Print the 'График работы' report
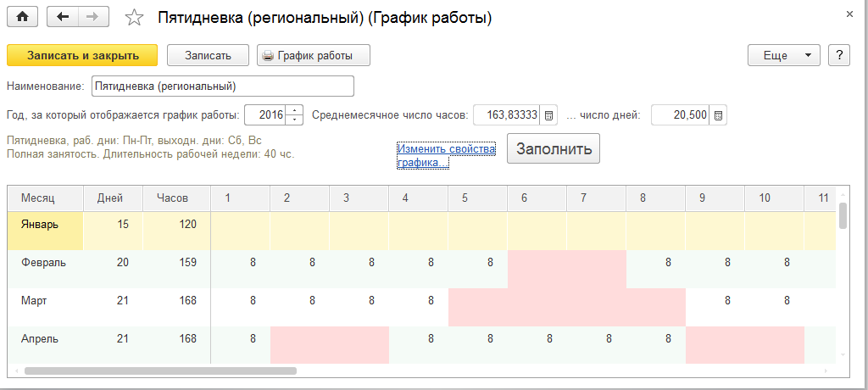 click(x=314, y=55)
